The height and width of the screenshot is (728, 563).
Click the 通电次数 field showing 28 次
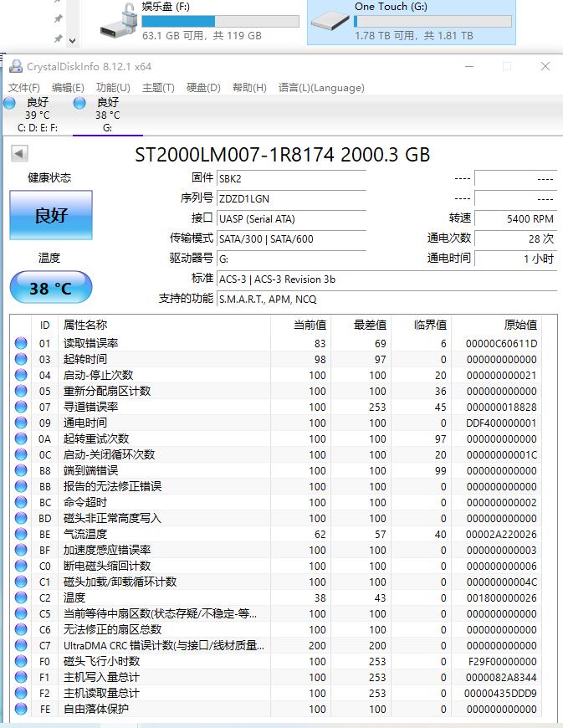tap(515, 238)
